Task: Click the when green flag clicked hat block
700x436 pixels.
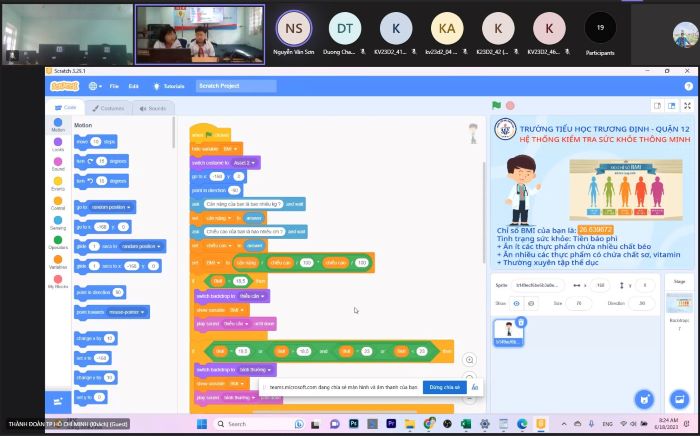Action: (x=210, y=133)
